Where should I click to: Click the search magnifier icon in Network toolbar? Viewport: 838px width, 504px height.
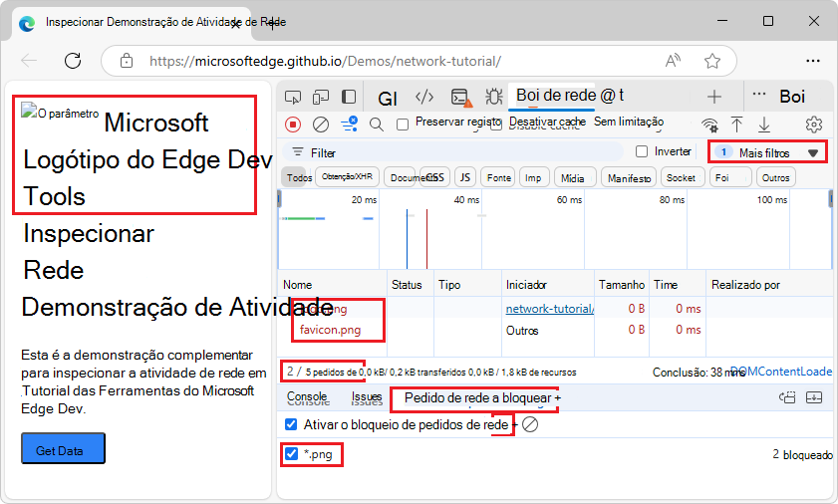377,125
